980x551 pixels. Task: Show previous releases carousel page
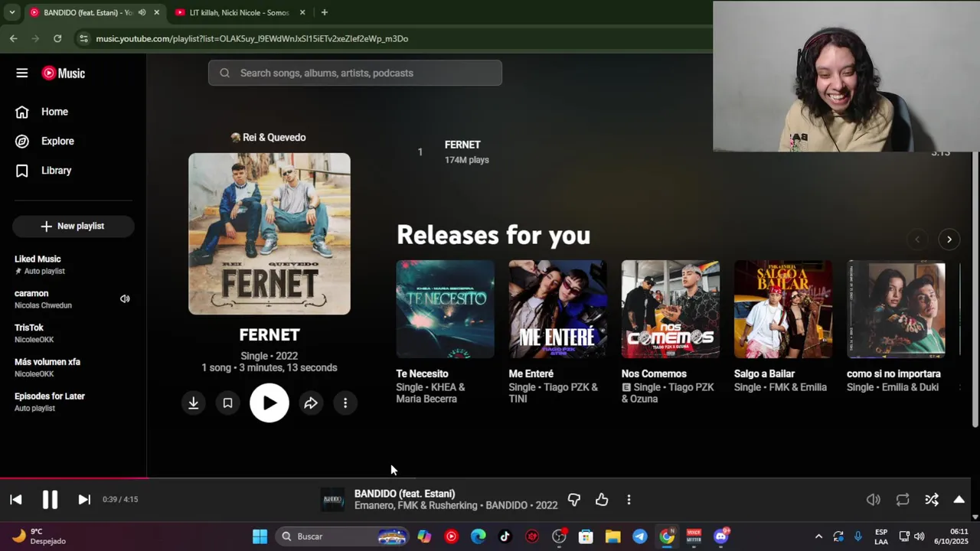pos(917,240)
